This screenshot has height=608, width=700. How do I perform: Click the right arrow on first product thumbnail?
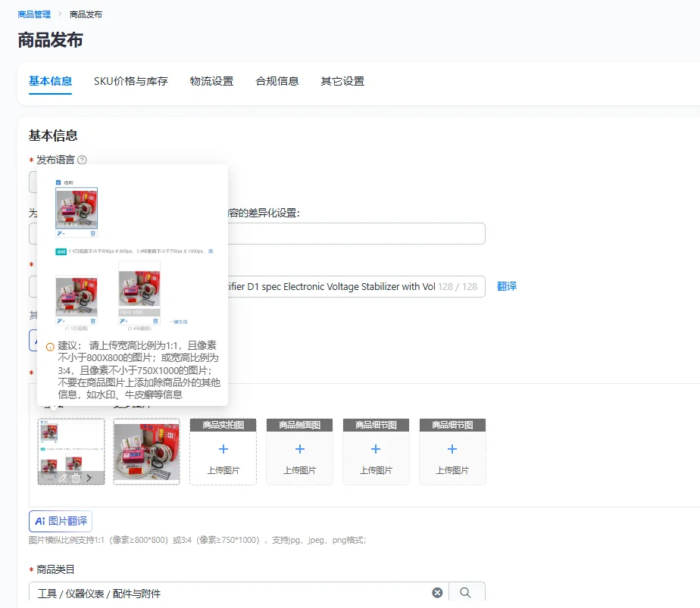[x=89, y=478]
